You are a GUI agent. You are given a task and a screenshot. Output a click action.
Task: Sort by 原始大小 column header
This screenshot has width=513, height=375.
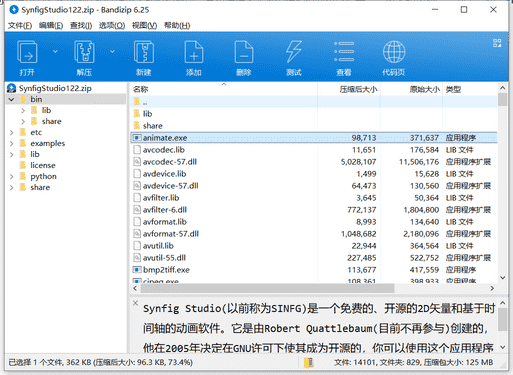click(x=411, y=89)
